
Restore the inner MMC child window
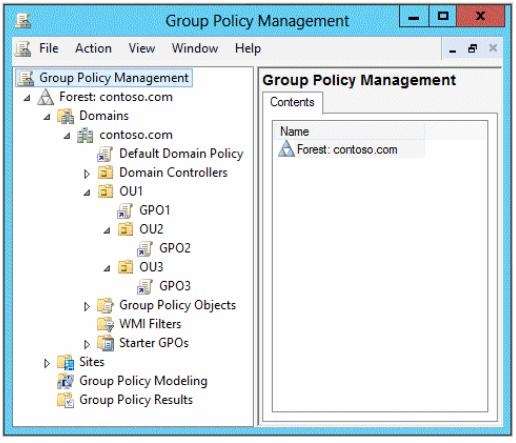pos(472,49)
